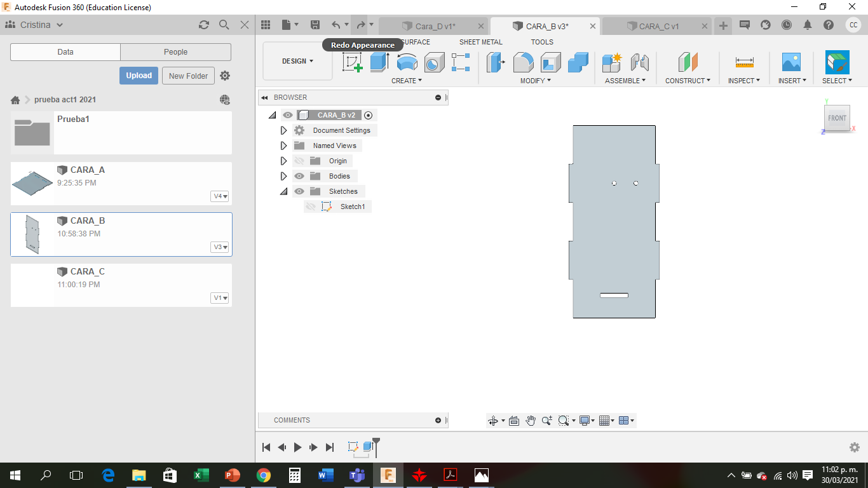Viewport: 868px width, 488px height.
Task: Open the Prueba1 folder
Action: point(121,133)
